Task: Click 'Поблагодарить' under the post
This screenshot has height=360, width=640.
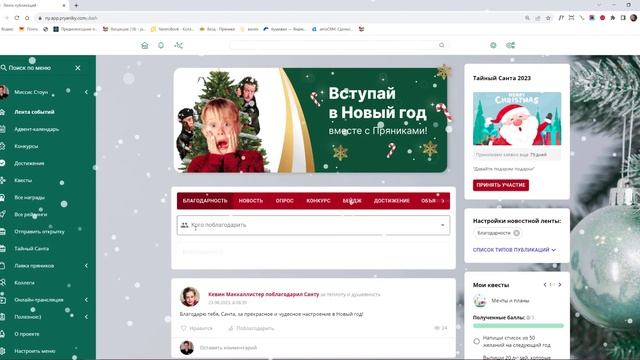Action: click(x=251, y=328)
